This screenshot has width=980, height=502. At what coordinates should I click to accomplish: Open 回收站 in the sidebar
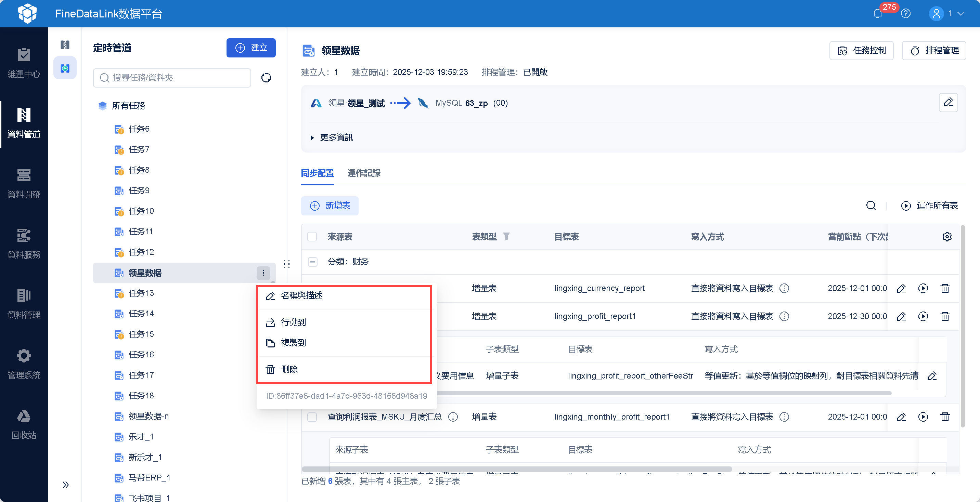click(x=24, y=425)
